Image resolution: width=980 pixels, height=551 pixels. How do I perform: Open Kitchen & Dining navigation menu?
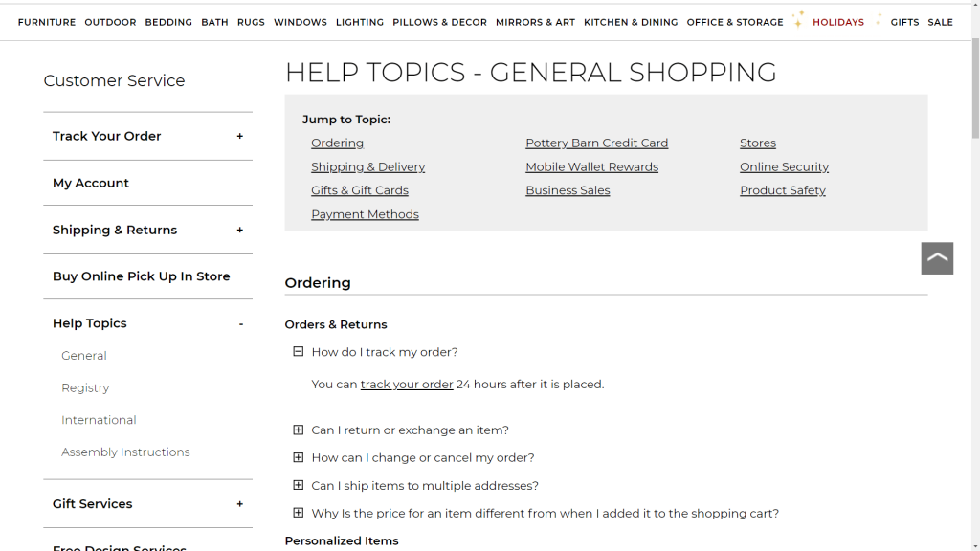[631, 22]
